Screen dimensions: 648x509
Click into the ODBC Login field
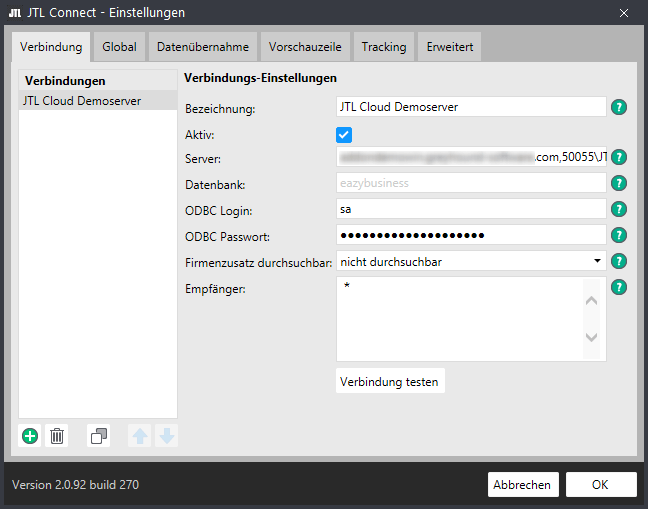pyautogui.click(x=471, y=209)
